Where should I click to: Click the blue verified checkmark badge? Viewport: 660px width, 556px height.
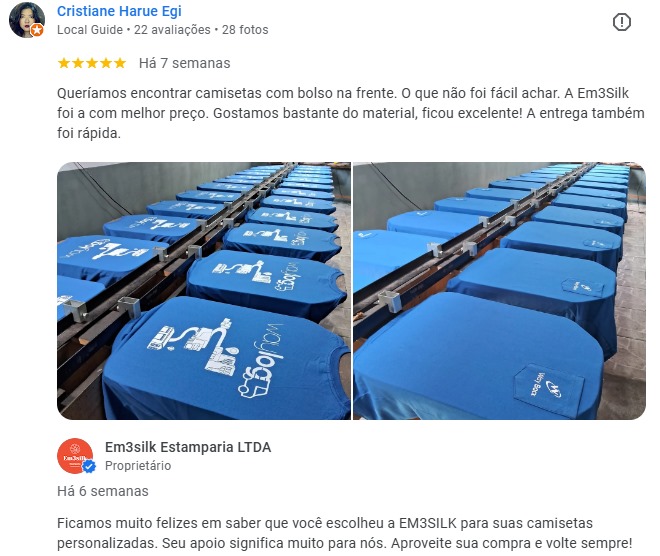click(88, 466)
